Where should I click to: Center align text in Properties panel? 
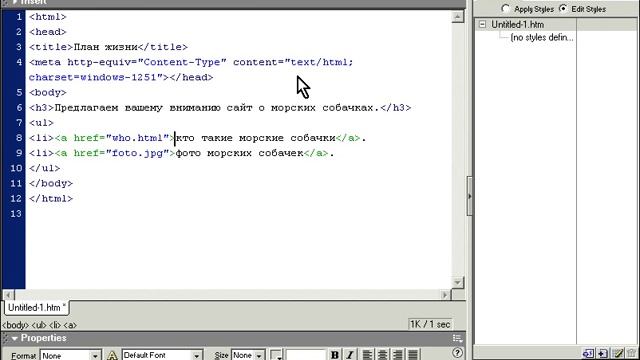coord(382,354)
